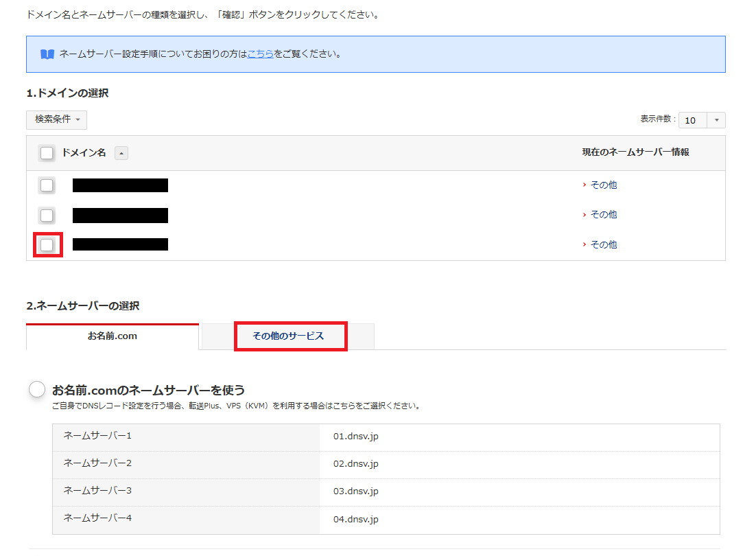Check the second domain row checkbox
This screenshot has height=556, width=756.
coord(47,216)
